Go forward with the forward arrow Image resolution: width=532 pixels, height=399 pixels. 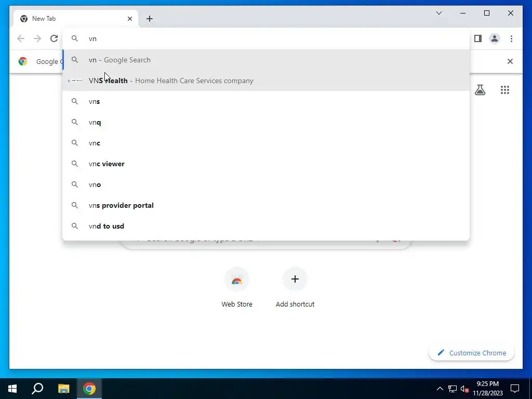[37, 38]
